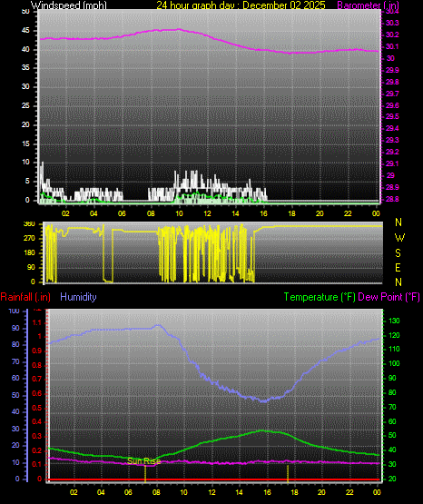
Task: Click the W compass letter beside direction chart
Action: [399, 238]
